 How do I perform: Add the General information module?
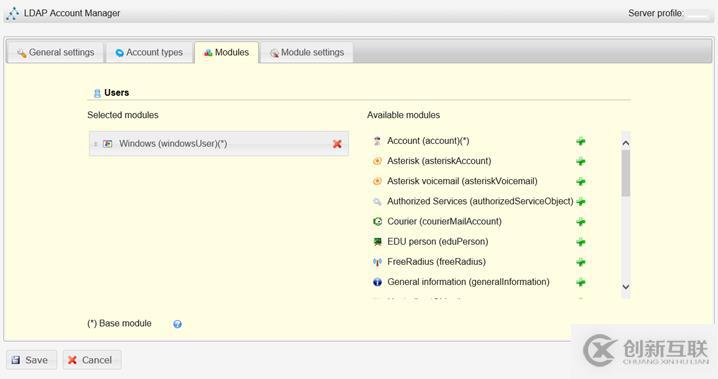click(x=581, y=282)
